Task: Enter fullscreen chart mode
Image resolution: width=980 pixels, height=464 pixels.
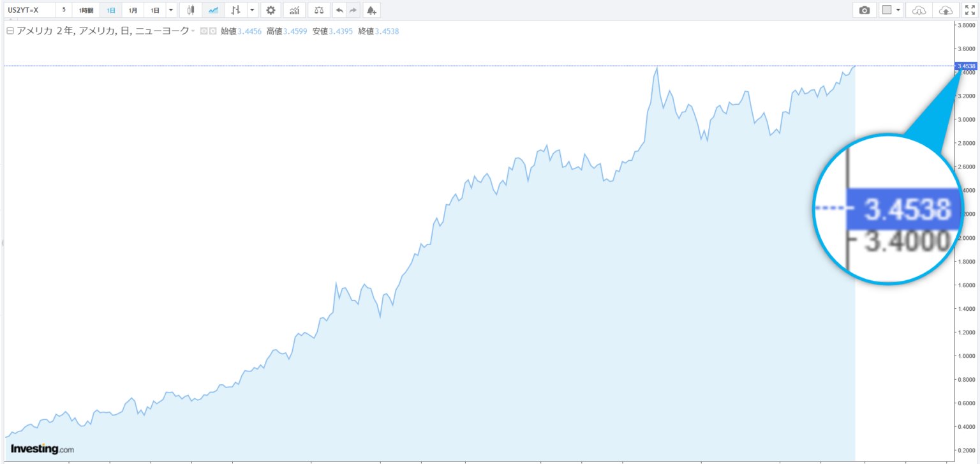Action: coord(970,10)
